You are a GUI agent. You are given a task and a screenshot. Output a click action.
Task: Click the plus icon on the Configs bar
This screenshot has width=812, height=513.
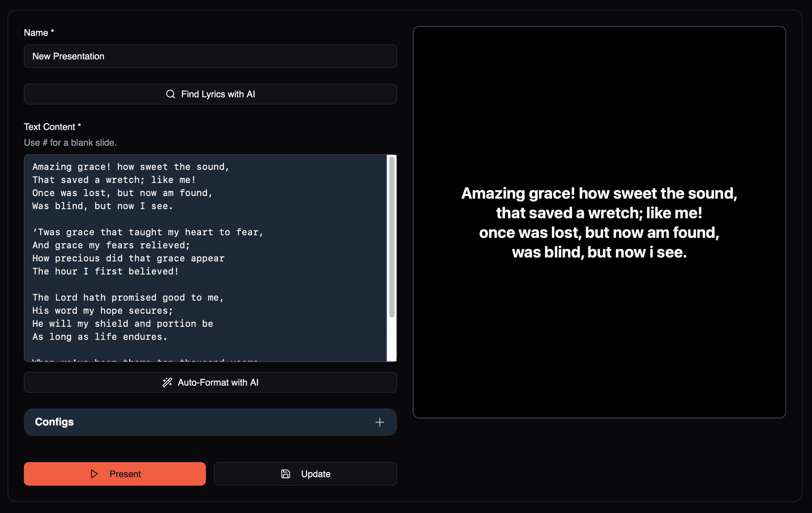click(x=380, y=422)
